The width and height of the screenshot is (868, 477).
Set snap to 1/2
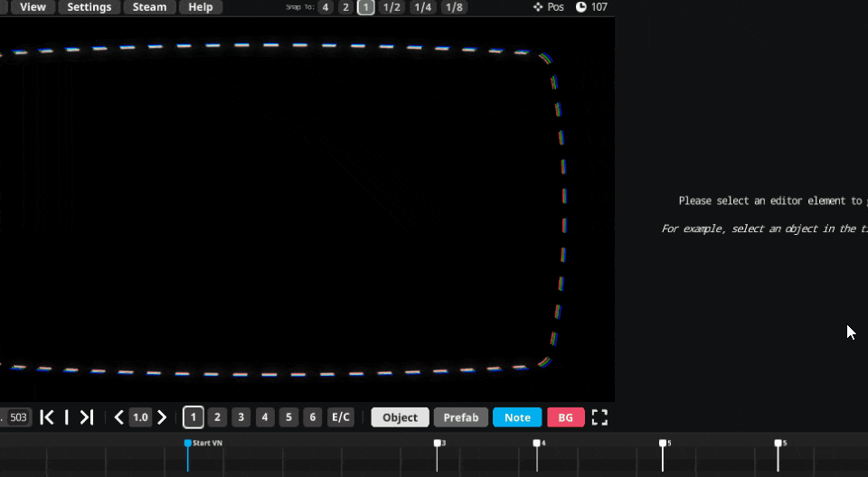tap(392, 7)
